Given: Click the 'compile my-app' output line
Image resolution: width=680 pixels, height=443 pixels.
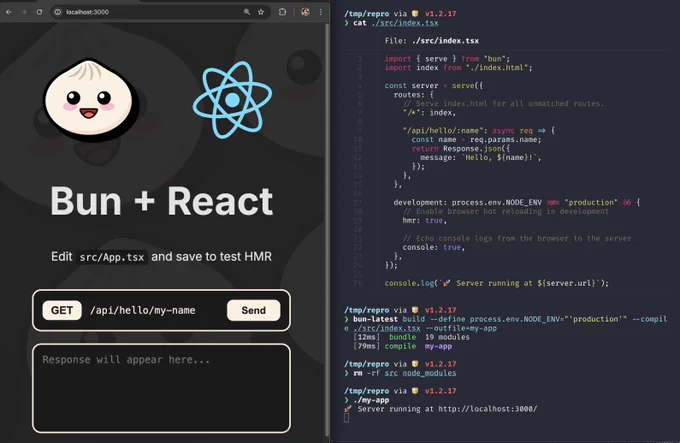Looking at the screenshot, I should 402,346.
